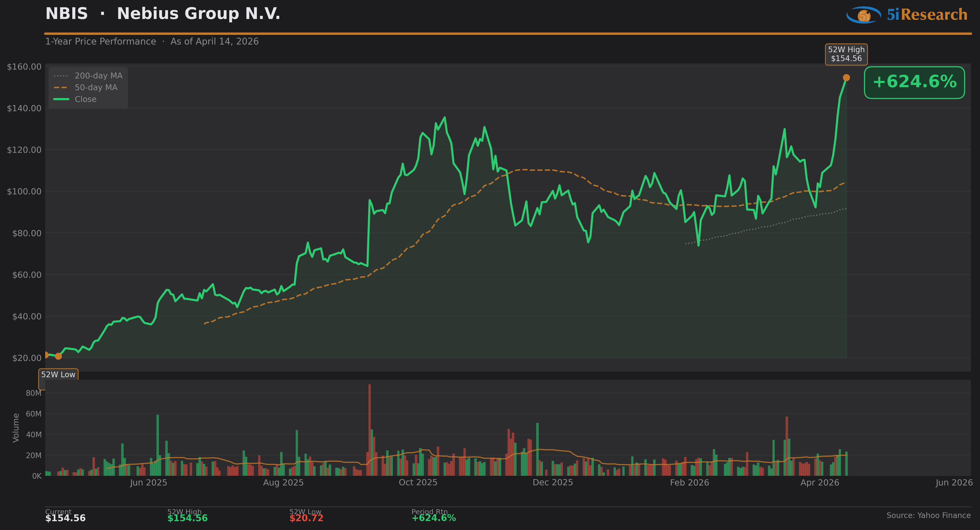
Task: Click the Oct 2025 axis label
Action: 418,483
